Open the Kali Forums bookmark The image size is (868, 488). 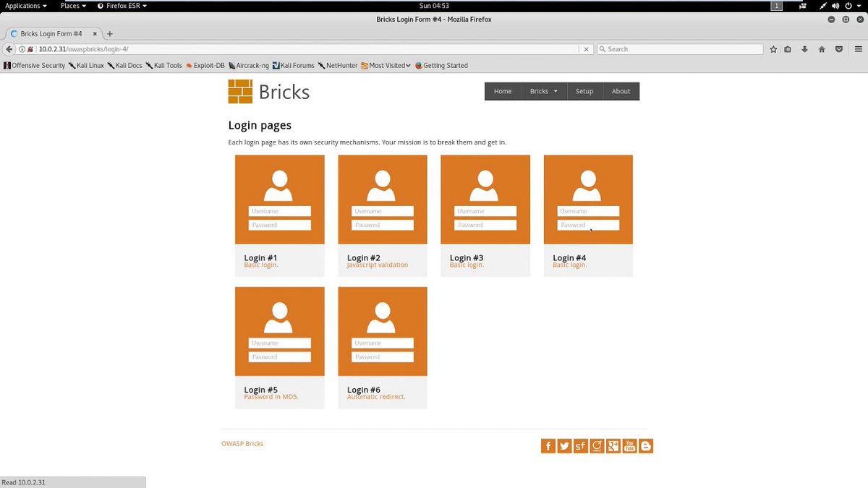[x=294, y=65]
